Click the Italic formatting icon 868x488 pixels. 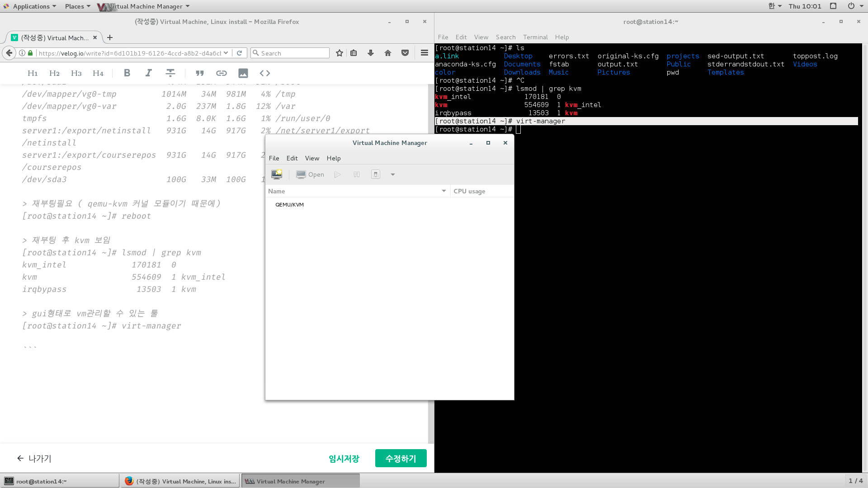coord(148,73)
